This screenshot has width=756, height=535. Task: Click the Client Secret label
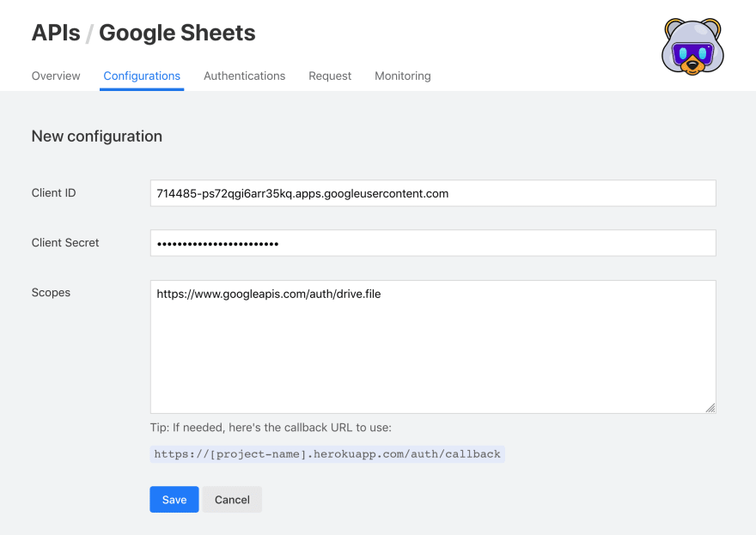(x=65, y=242)
